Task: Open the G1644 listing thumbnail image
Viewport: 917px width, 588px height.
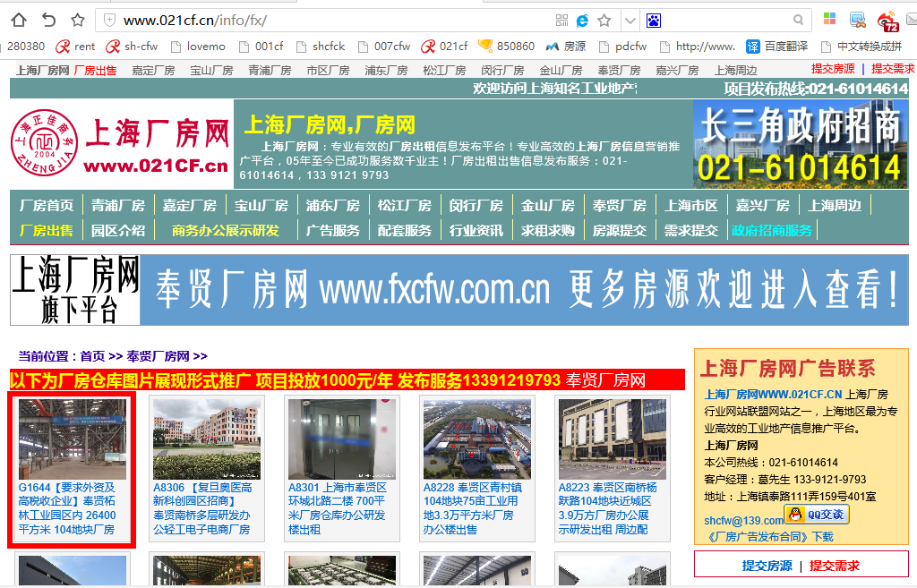Action: coord(72,439)
